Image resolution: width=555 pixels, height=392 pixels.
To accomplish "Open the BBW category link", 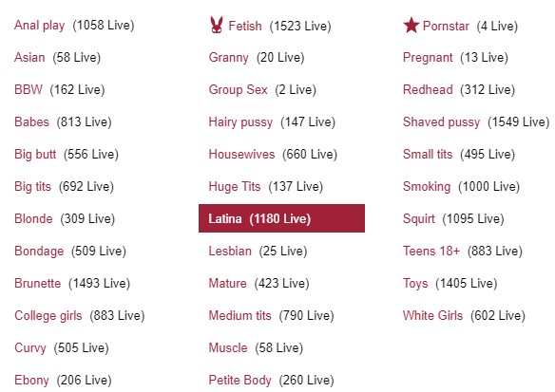I will coord(29,89).
